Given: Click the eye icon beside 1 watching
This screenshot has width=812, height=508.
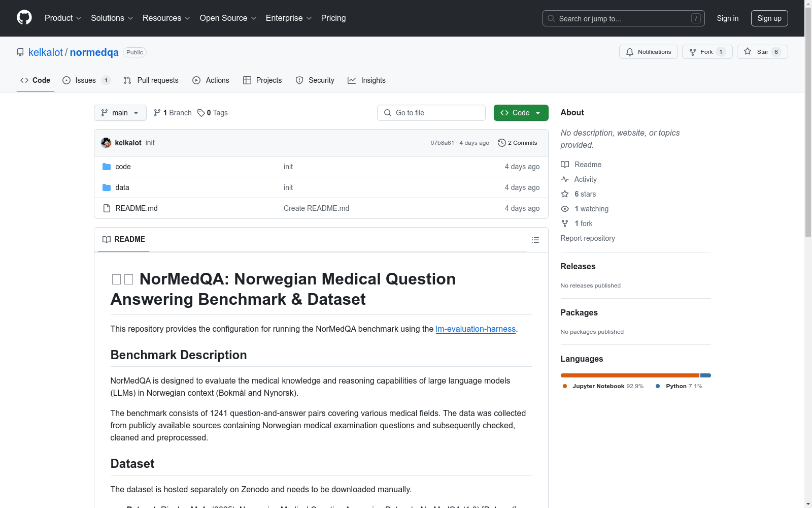Looking at the screenshot, I should click(565, 209).
